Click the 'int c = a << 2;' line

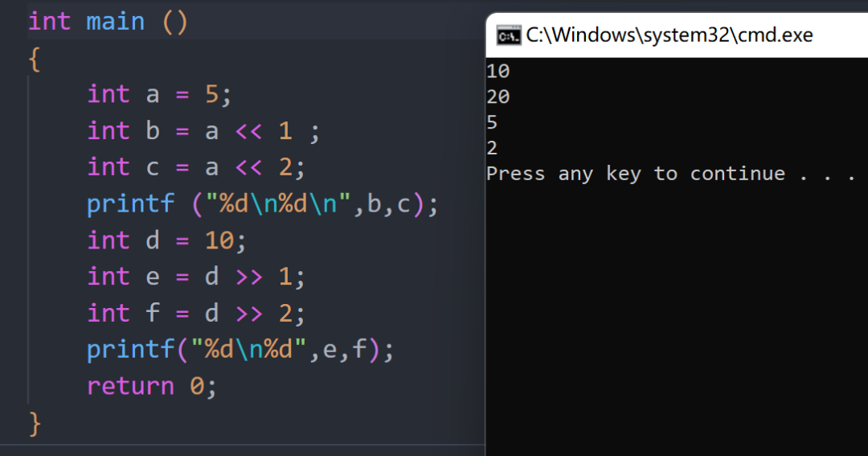tap(196, 167)
